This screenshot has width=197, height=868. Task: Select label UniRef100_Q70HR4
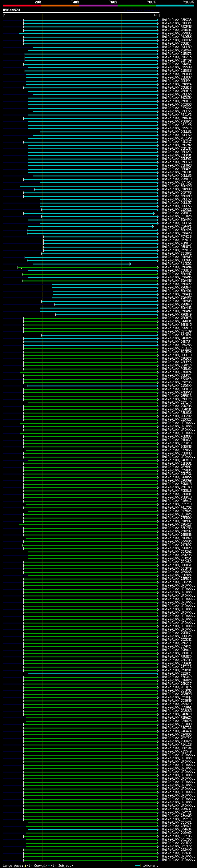pyautogui.click(x=177, y=372)
